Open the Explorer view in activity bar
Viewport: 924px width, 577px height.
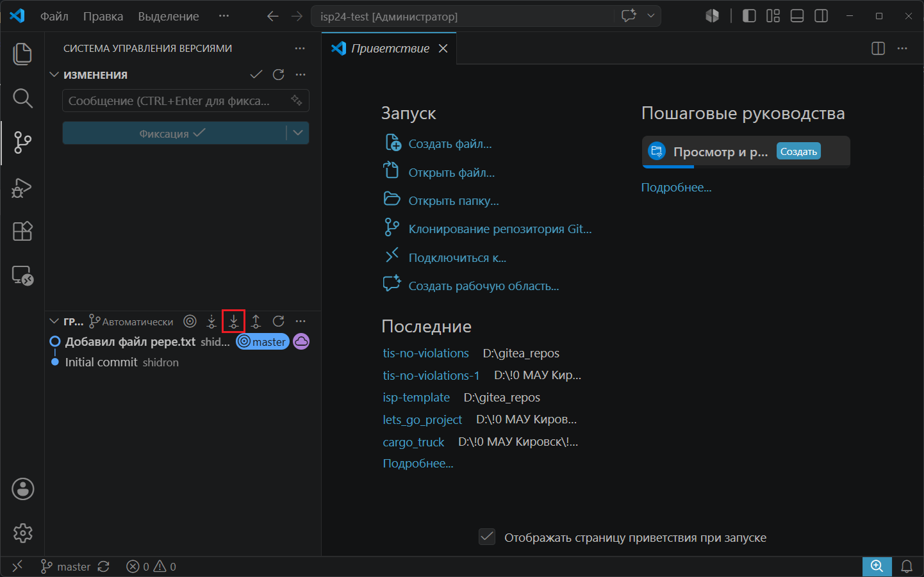[x=22, y=54]
